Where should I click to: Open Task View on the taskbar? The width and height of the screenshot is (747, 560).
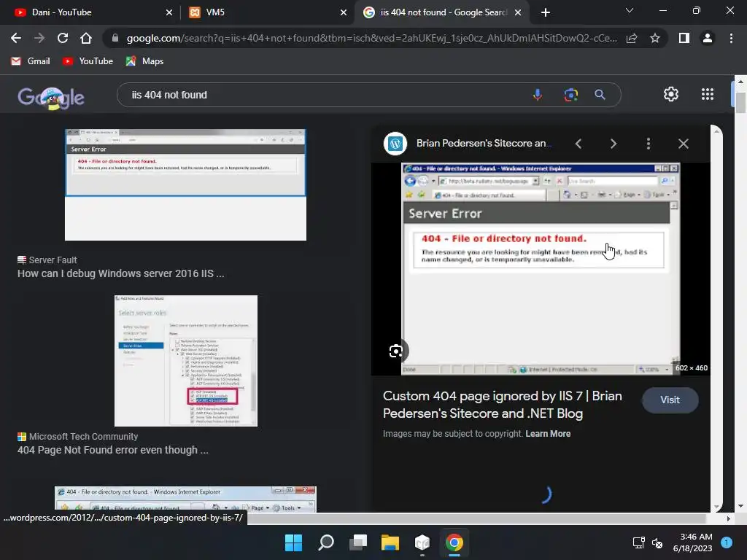tap(357, 542)
